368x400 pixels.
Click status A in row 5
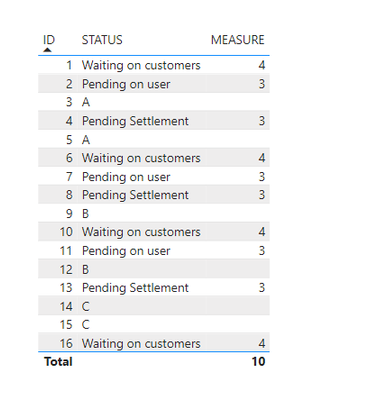(x=86, y=140)
